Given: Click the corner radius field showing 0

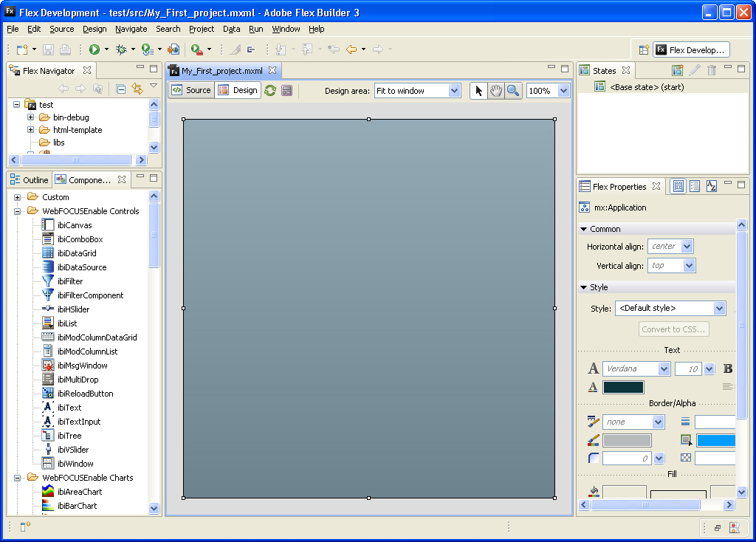Looking at the screenshot, I should coord(627,458).
